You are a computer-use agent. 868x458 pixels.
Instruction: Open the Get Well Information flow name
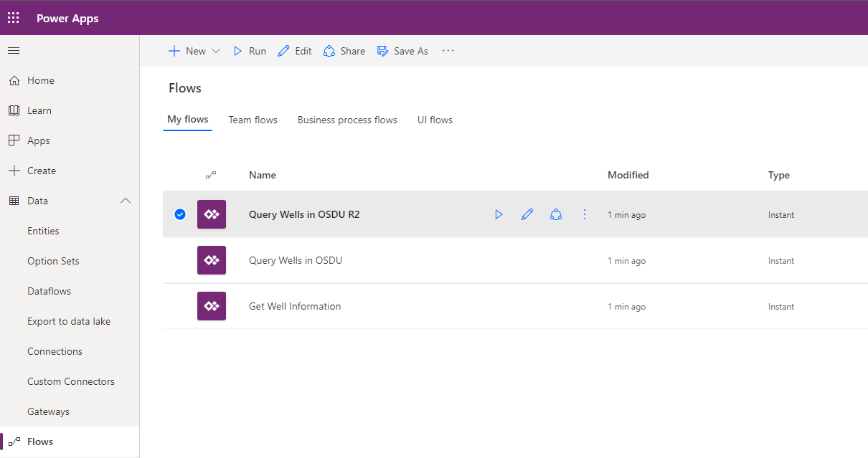point(295,306)
